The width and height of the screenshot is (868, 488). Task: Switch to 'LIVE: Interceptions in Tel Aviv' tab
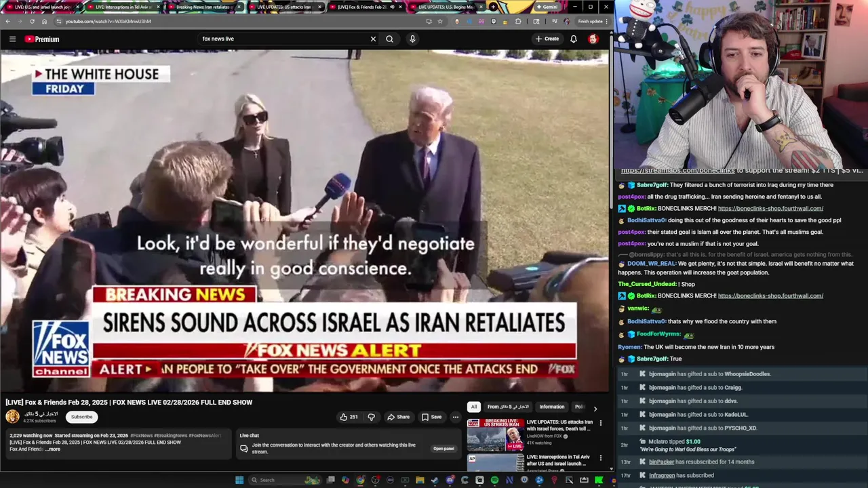tap(123, 7)
